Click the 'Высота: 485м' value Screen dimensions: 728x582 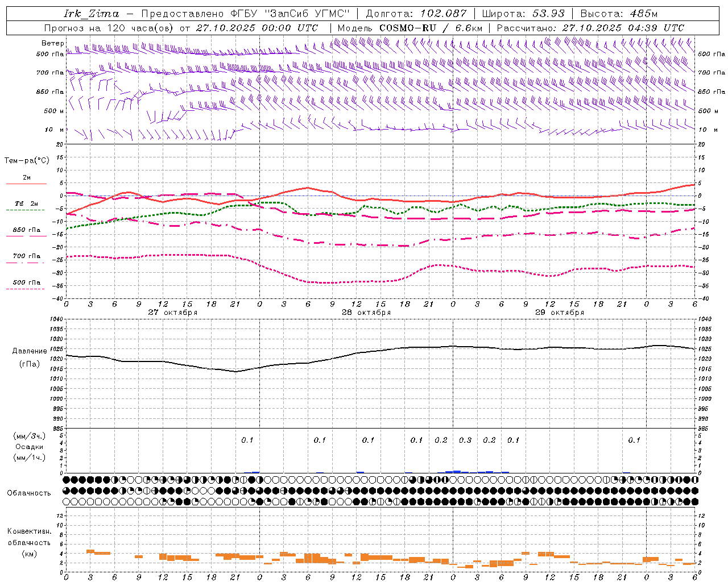(619, 14)
